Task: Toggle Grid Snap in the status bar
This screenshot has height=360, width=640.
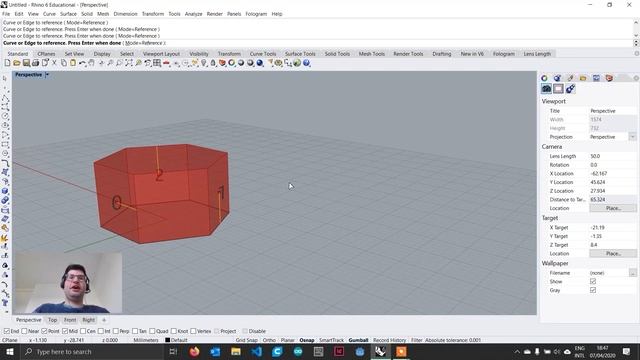Action: pos(247,340)
